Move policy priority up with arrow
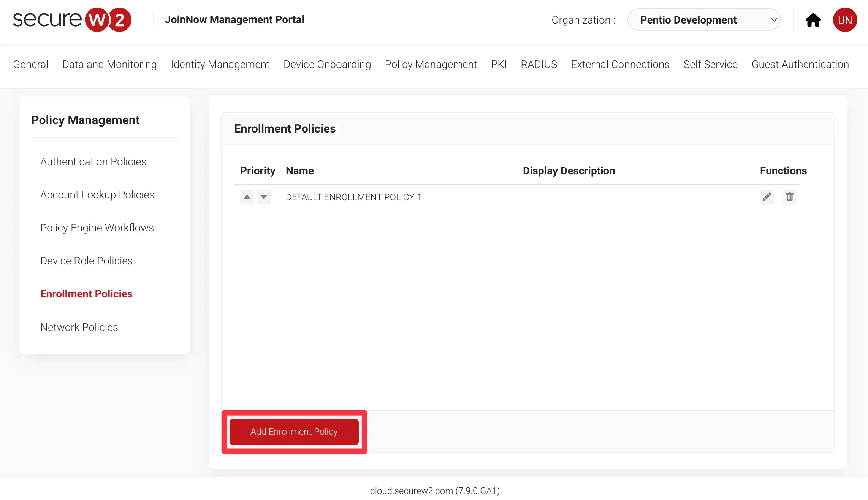 [247, 197]
